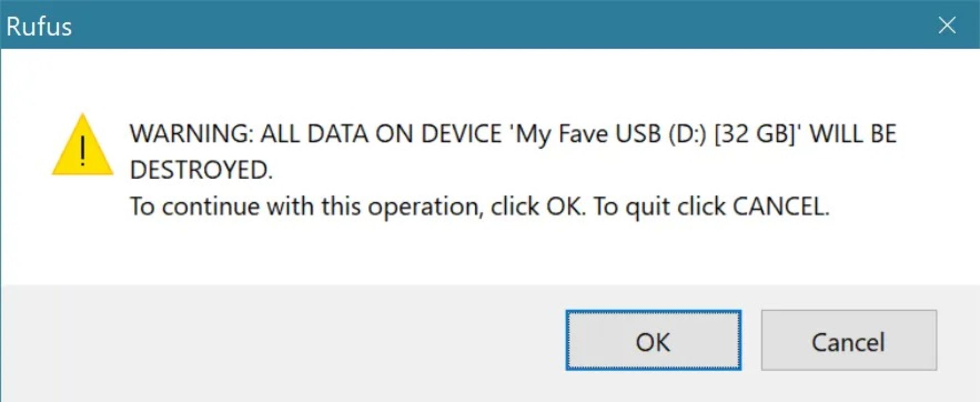The image size is (980, 402).
Task: Click the white space above the warning icon
Action: click(82, 81)
